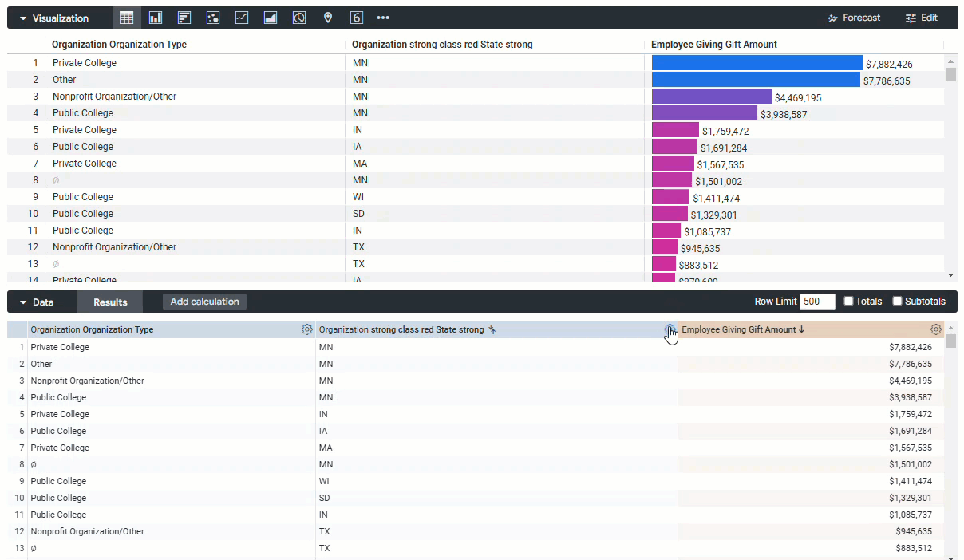
Task: Enable the Totals checkbox
Action: click(849, 301)
